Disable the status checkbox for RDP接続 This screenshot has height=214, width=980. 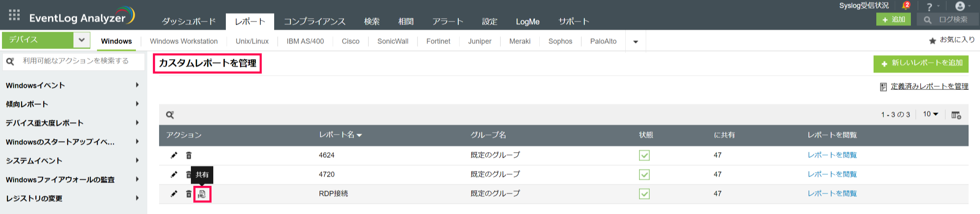(644, 194)
